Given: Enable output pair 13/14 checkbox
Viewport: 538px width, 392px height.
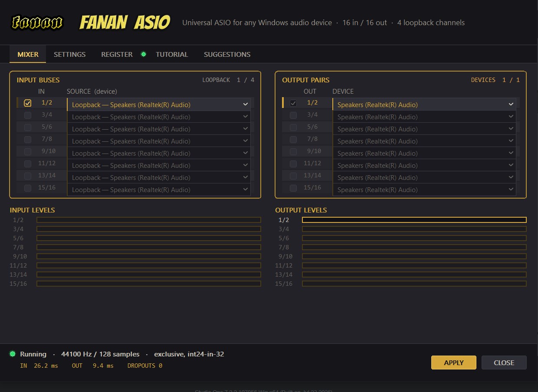Looking at the screenshot, I should [x=293, y=176].
